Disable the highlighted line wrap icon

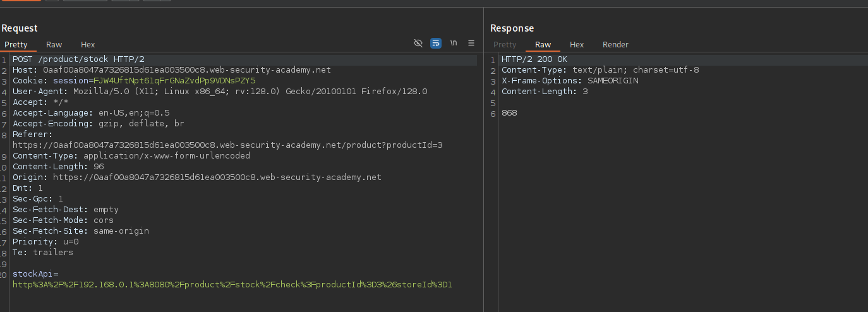pos(436,43)
